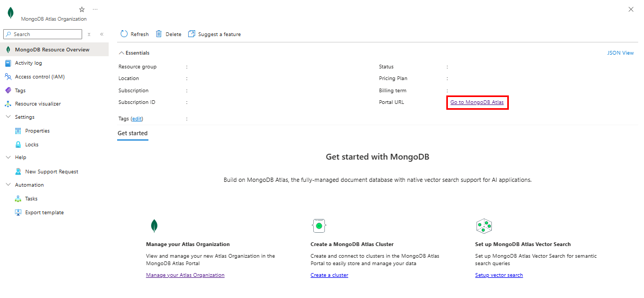The height and width of the screenshot is (298, 644).
Task: Collapse the Settings section chevron
Action: 8,117
